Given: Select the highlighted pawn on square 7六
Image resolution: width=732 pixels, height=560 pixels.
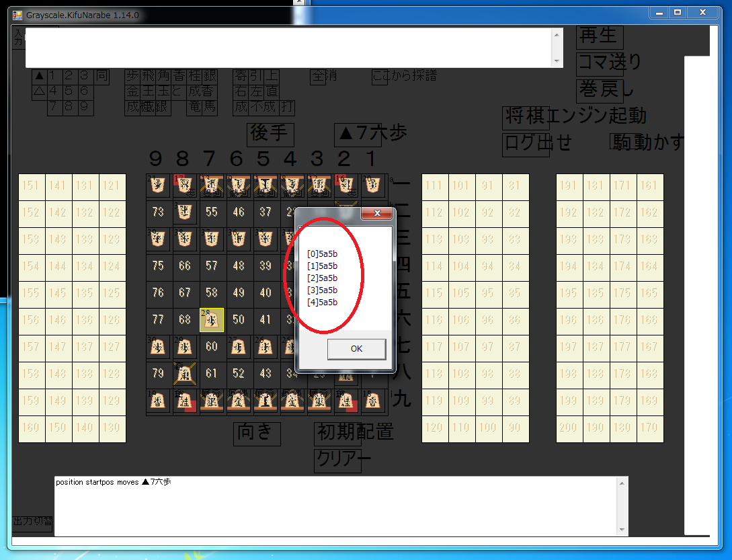Looking at the screenshot, I should coord(212,320).
